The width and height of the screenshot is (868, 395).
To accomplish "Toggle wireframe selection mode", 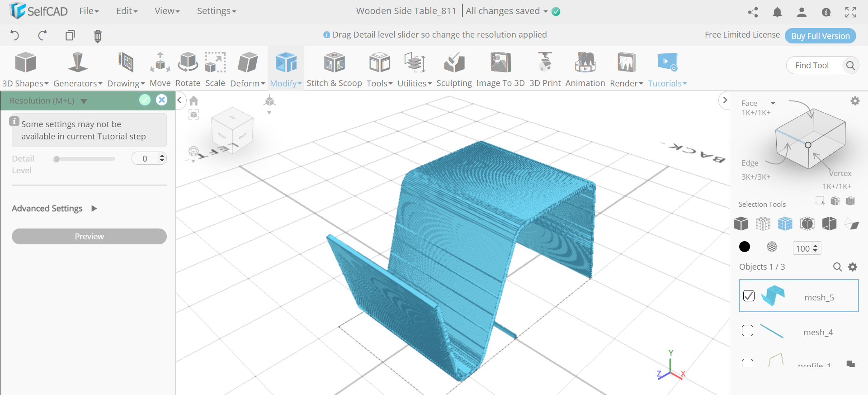I will click(x=763, y=224).
